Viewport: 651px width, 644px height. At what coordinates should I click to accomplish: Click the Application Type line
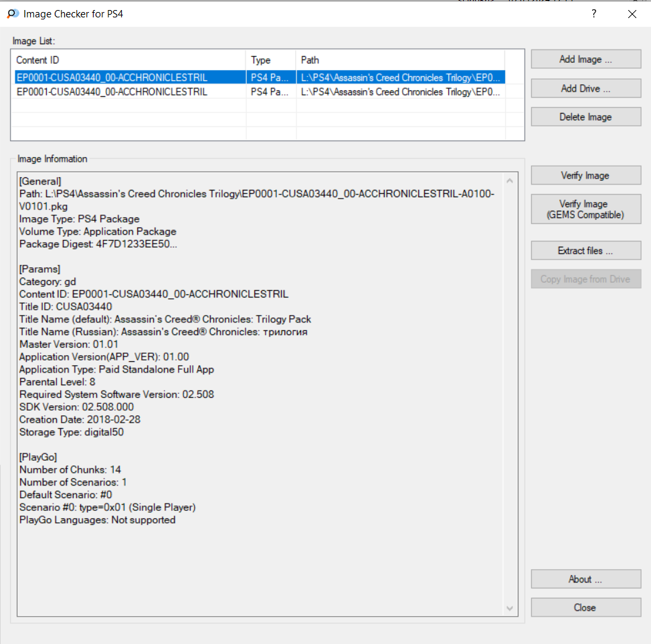116,369
